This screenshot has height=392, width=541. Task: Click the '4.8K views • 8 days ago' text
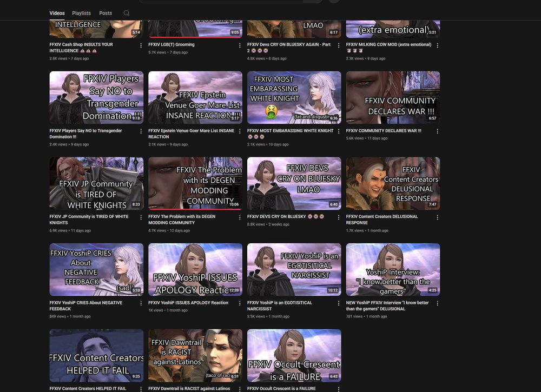(x=267, y=58)
